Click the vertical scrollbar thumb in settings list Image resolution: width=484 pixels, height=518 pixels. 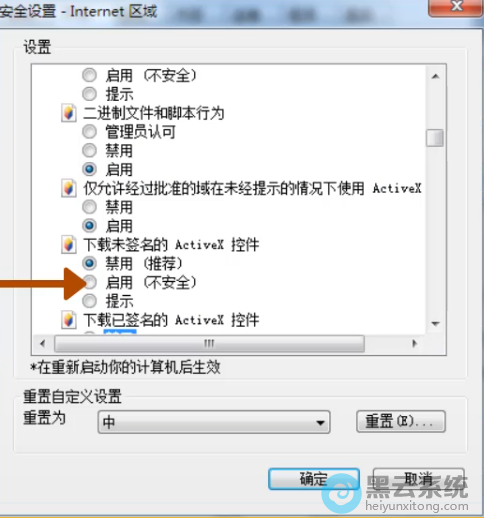[x=435, y=138]
